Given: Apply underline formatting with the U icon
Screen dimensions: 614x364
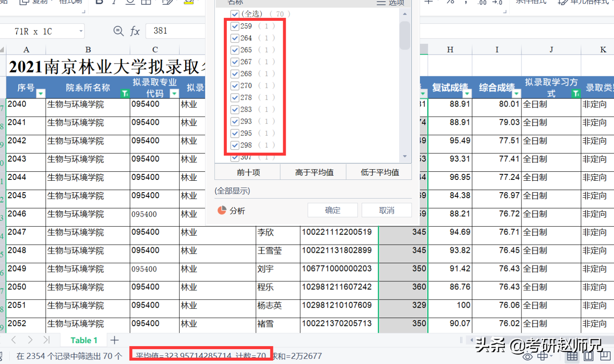Looking at the screenshot, I should coord(130,3).
